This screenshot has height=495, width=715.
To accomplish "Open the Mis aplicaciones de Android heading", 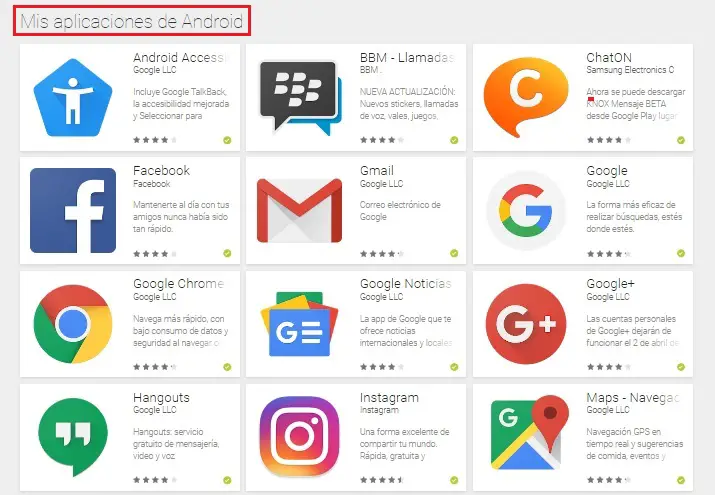I will (132, 21).
